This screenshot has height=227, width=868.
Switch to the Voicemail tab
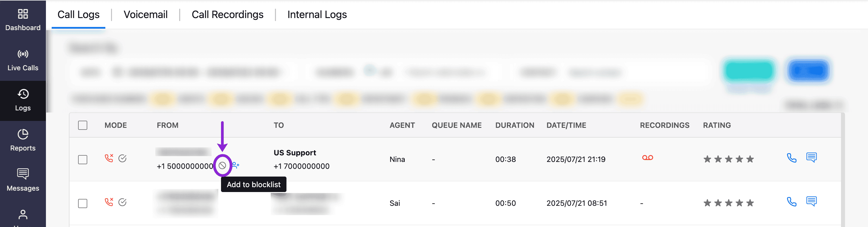tap(146, 14)
